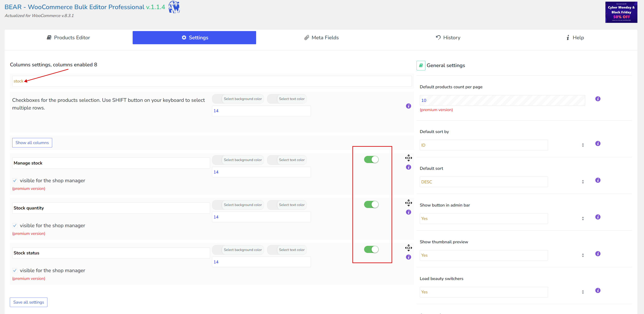Select text color for Manage stock
The image size is (644, 314).
click(x=287, y=160)
